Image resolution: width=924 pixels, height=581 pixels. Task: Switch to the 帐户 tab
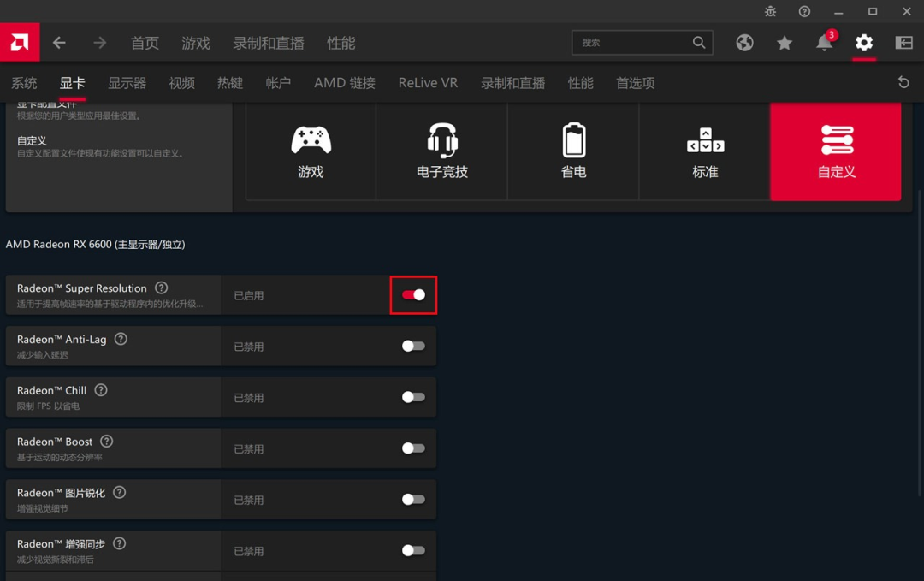(x=278, y=83)
